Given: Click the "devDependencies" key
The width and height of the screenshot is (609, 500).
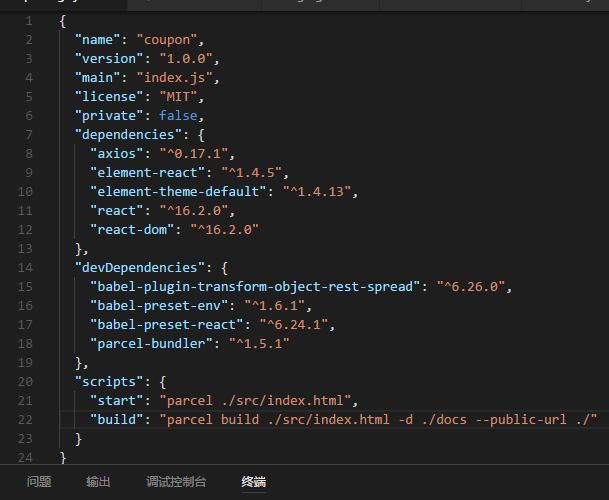Looking at the screenshot, I should 140,268.
